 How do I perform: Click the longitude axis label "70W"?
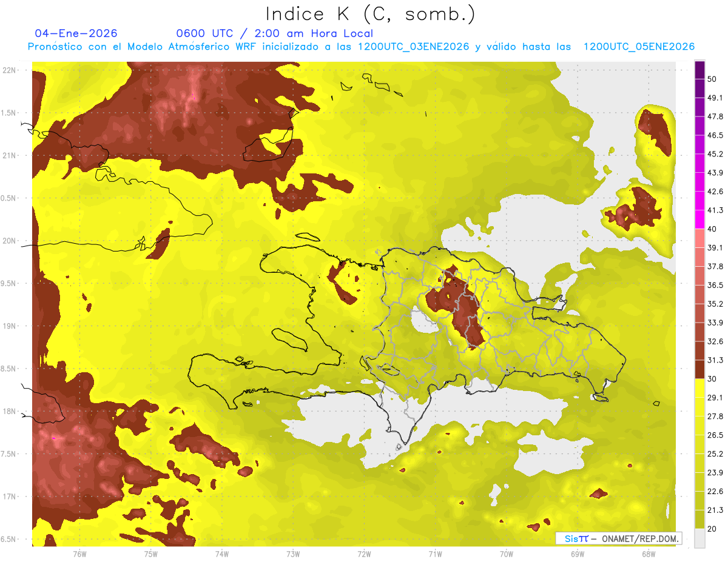tap(506, 554)
